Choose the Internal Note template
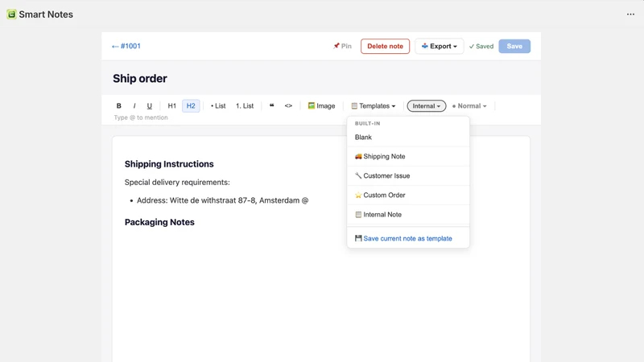The height and width of the screenshot is (362, 644). click(x=408, y=214)
